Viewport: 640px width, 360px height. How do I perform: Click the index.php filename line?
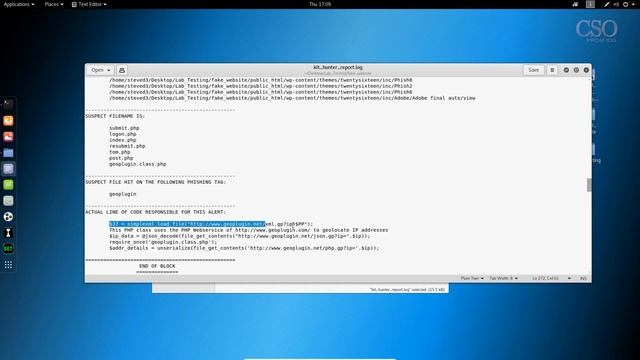point(122,140)
